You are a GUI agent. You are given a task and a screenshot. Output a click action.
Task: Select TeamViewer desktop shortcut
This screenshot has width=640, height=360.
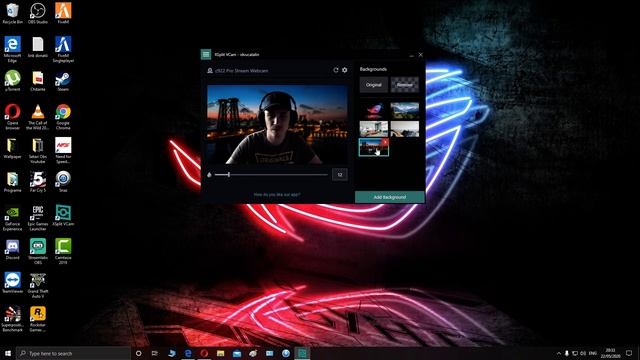tap(13, 282)
